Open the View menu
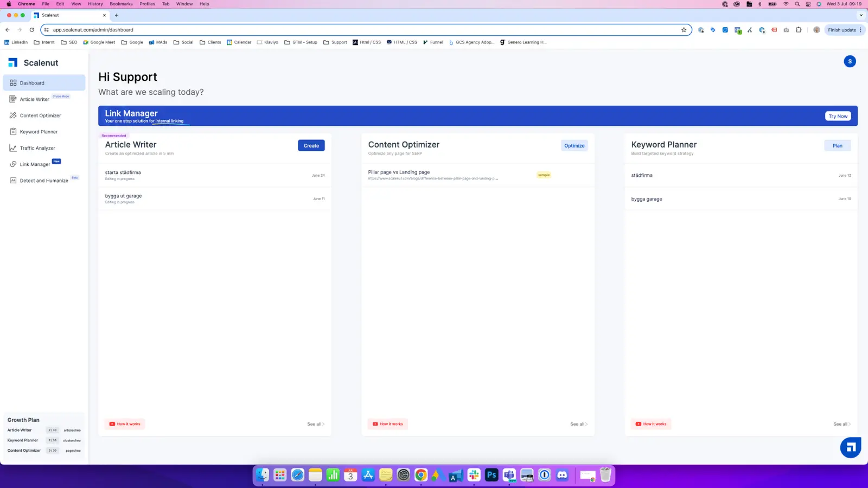Screen dimensions: 868x488 76,4
